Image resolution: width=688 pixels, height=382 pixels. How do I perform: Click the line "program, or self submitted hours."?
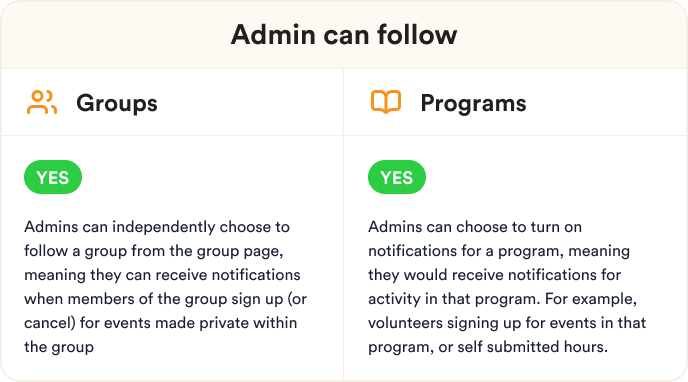point(488,347)
